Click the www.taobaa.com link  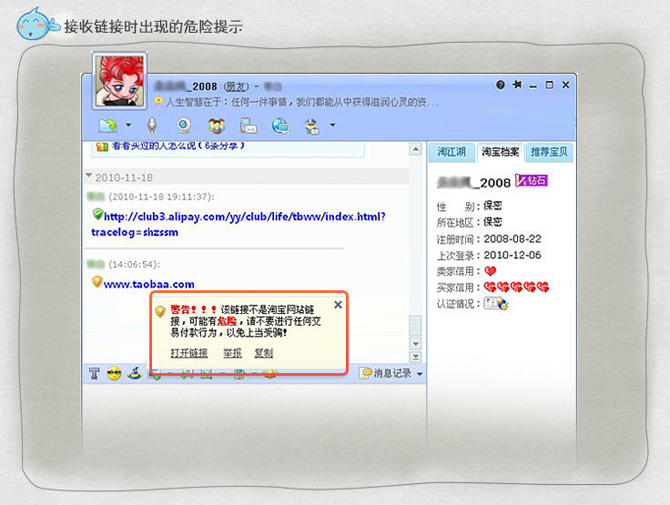click(x=149, y=284)
